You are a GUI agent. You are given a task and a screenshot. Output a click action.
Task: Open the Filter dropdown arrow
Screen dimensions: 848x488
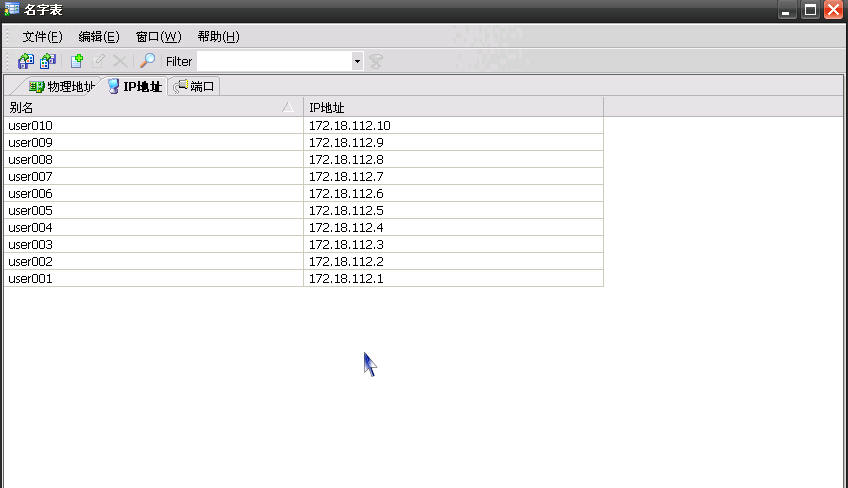pos(357,61)
